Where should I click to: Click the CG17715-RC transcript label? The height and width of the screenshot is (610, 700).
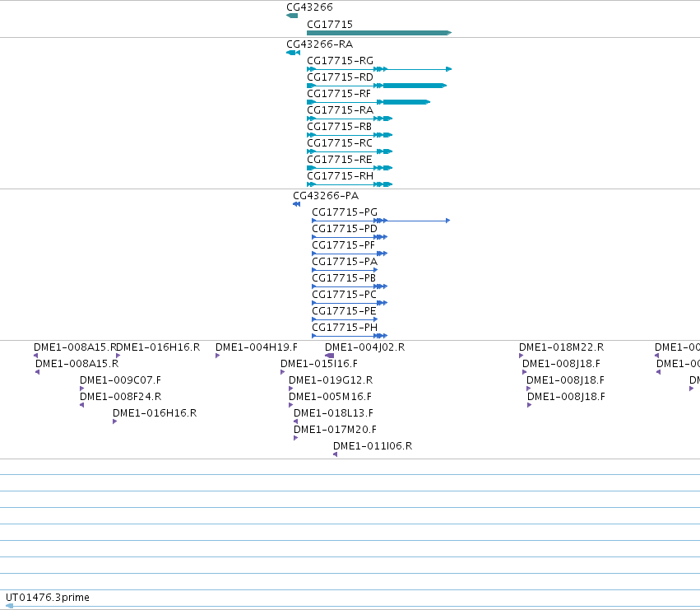tap(340, 143)
